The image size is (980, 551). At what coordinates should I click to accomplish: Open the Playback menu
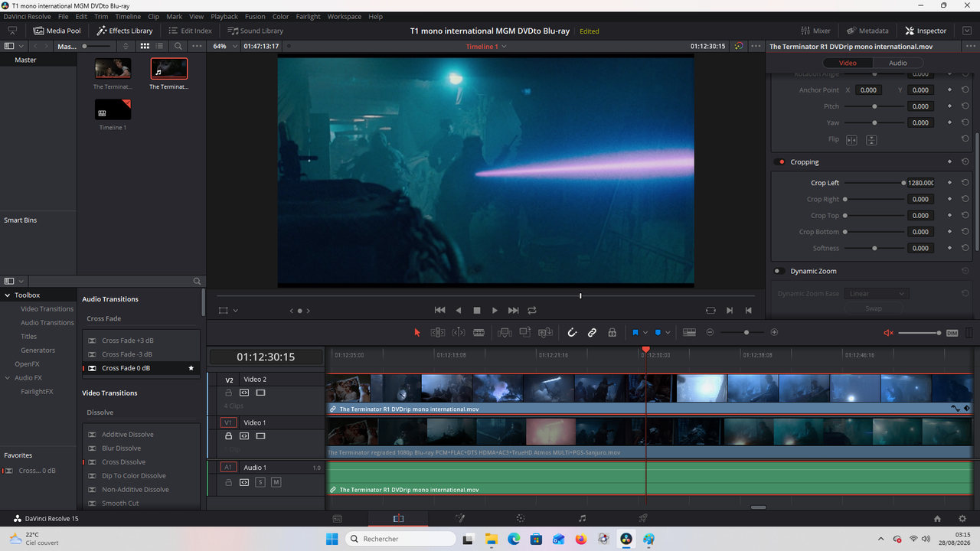pos(224,16)
